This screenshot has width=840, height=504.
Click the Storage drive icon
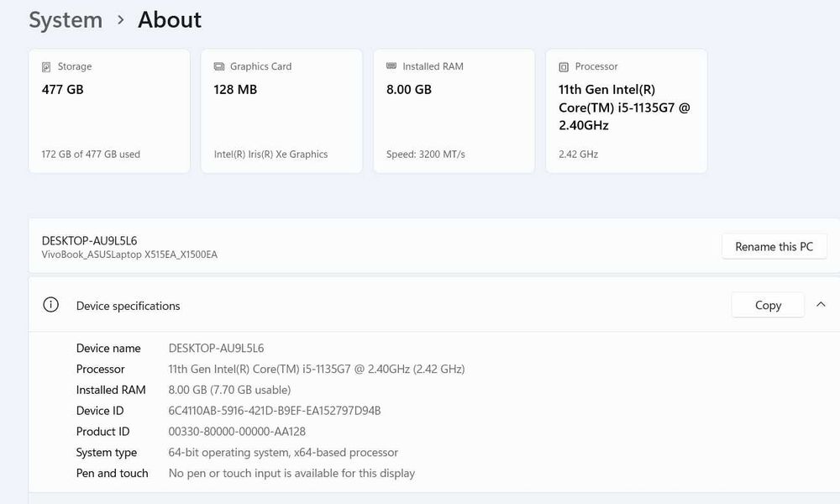(x=46, y=67)
